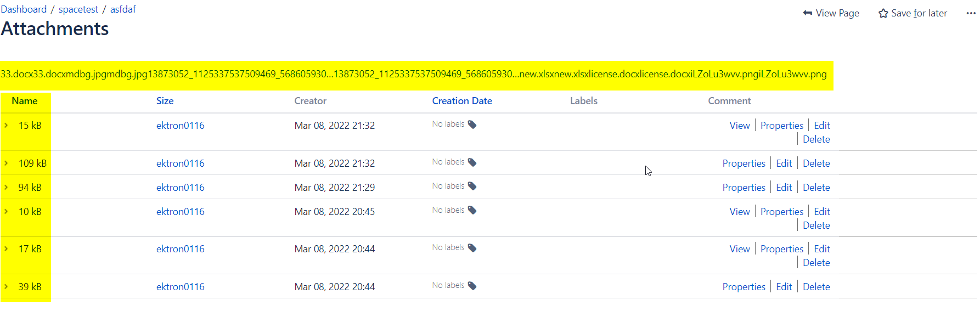Open Properties of the 15 kB attachment
980x311 pixels.
[782, 126]
